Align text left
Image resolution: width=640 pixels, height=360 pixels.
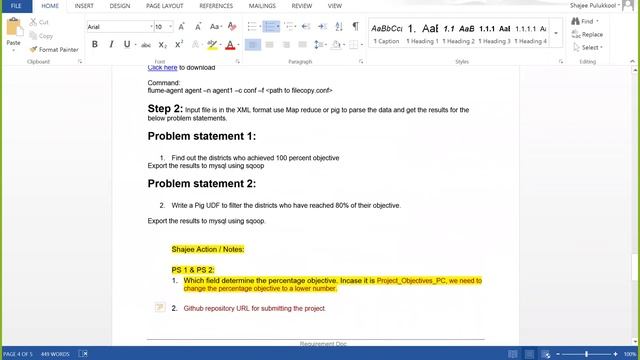253,44
